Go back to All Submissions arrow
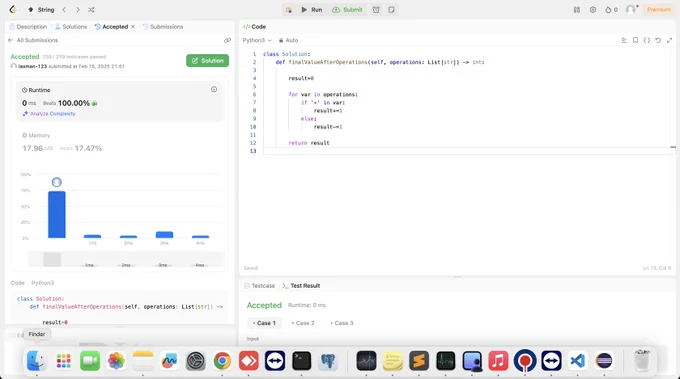The width and height of the screenshot is (680, 379). [10, 40]
